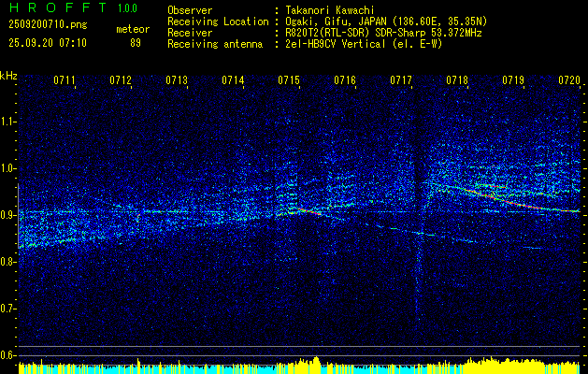
Task: Click the Ogaki, Gifu, JAPAN coordinates text
Action: tap(386, 22)
